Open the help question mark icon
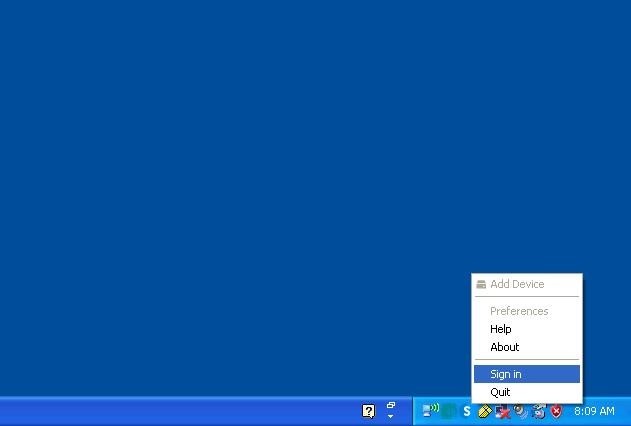This screenshot has height=426, width=631. [x=369, y=411]
